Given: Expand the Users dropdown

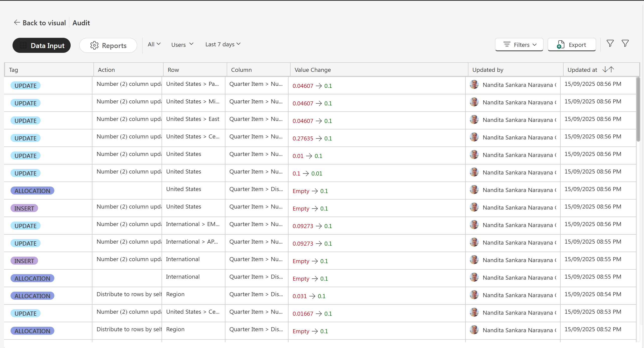Looking at the screenshot, I should 182,45.
